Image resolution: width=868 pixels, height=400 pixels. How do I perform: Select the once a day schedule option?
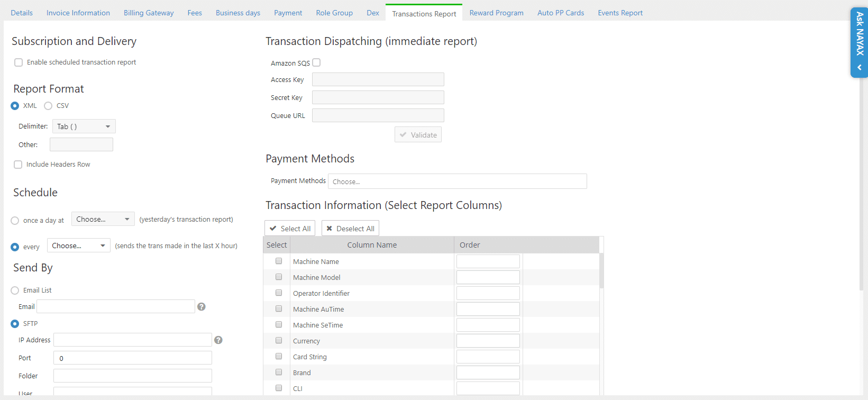pyautogui.click(x=15, y=221)
